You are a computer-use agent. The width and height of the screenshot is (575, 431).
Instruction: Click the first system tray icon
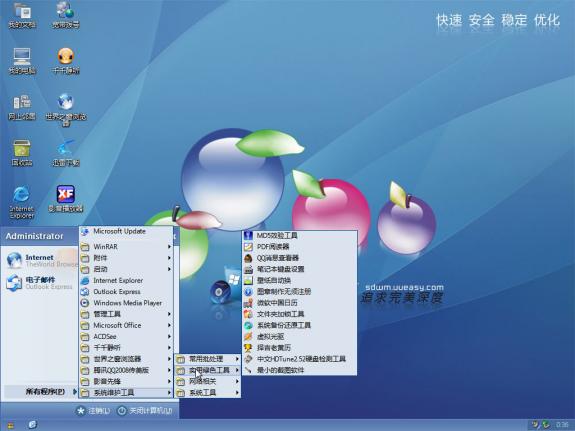[x=535, y=425]
